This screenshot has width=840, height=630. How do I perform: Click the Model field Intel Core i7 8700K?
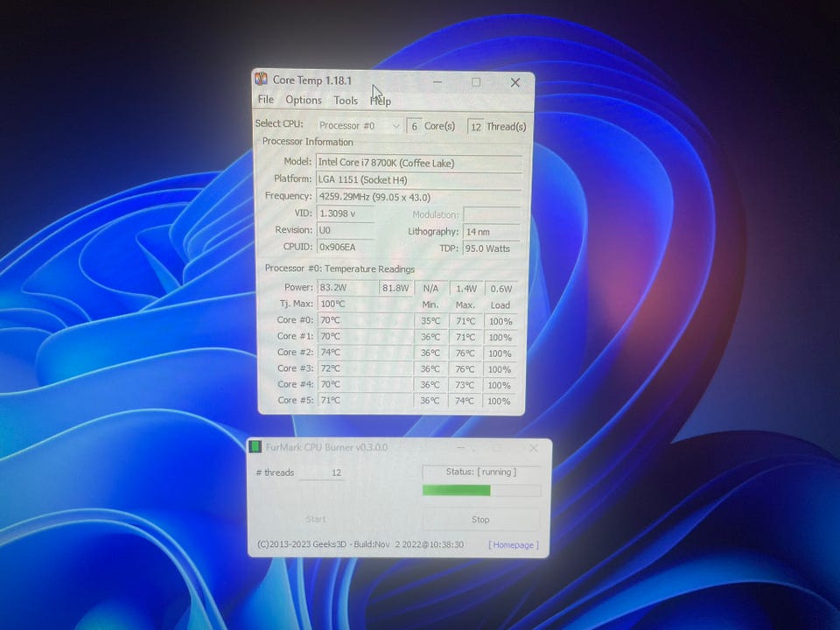[x=419, y=163]
